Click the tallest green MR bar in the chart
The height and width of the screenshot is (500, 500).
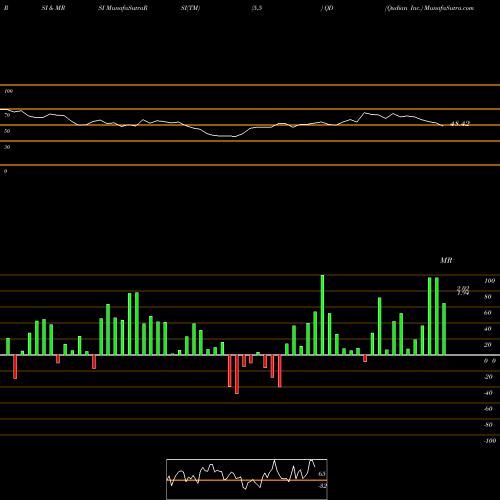(x=322, y=315)
